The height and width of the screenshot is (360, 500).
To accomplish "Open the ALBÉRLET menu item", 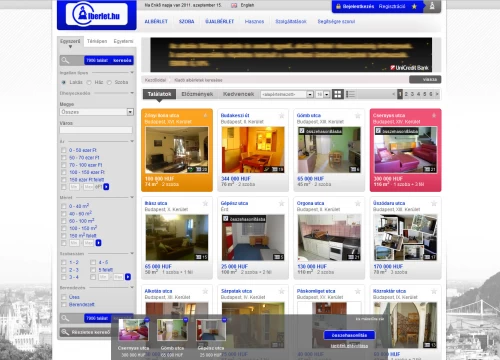I will pyautogui.click(x=156, y=21).
